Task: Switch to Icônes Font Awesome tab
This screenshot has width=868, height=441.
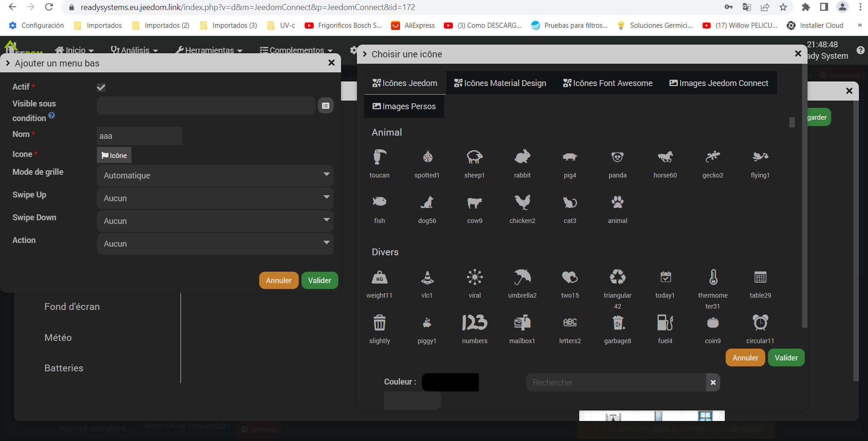Action: point(608,83)
